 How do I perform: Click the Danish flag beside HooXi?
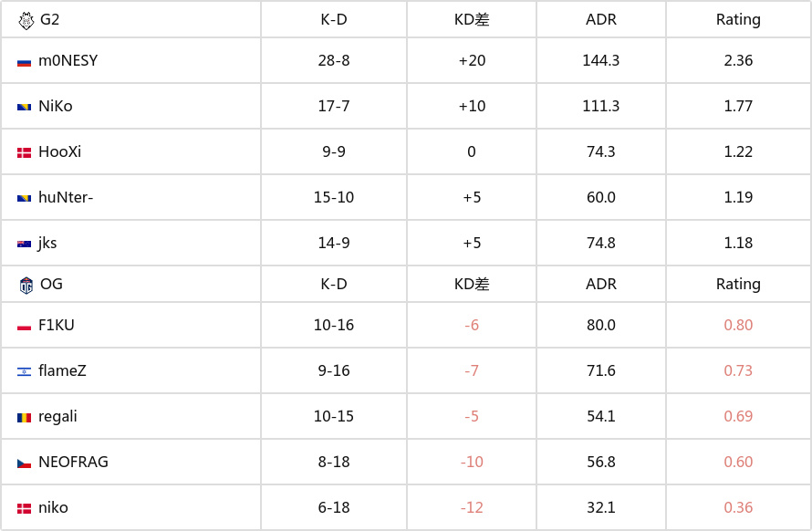[x=25, y=153]
